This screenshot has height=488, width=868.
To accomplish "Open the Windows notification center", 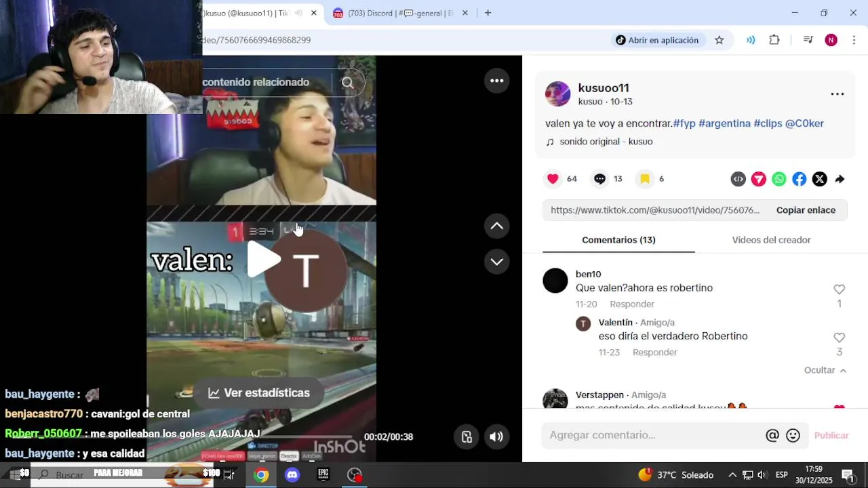I will tap(848, 475).
